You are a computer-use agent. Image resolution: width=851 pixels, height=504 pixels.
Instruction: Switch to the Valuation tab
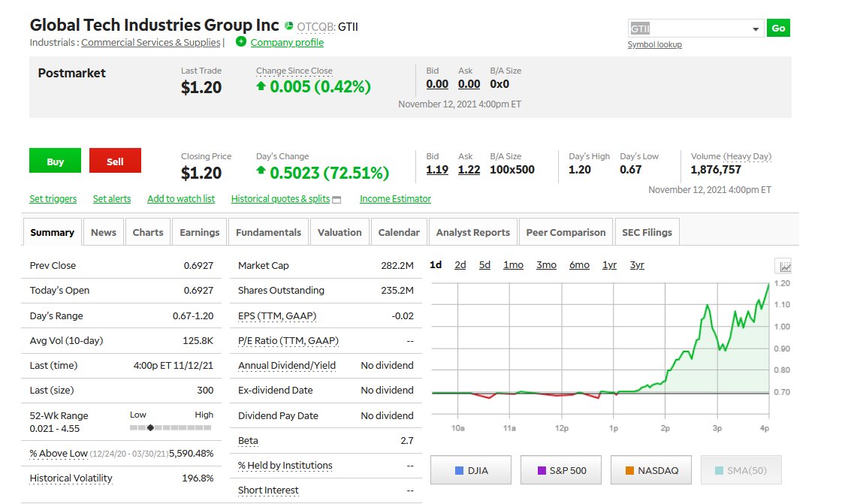tap(339, 232)
